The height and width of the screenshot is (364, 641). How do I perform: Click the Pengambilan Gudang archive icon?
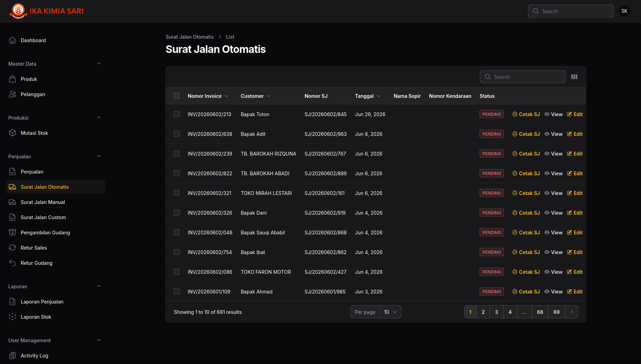click(x=12, y=232)
